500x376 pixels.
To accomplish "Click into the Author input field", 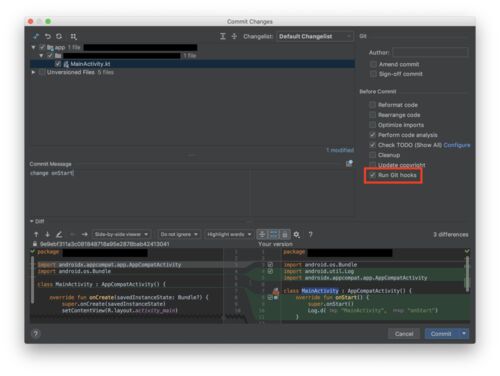I will pos(430,52).
